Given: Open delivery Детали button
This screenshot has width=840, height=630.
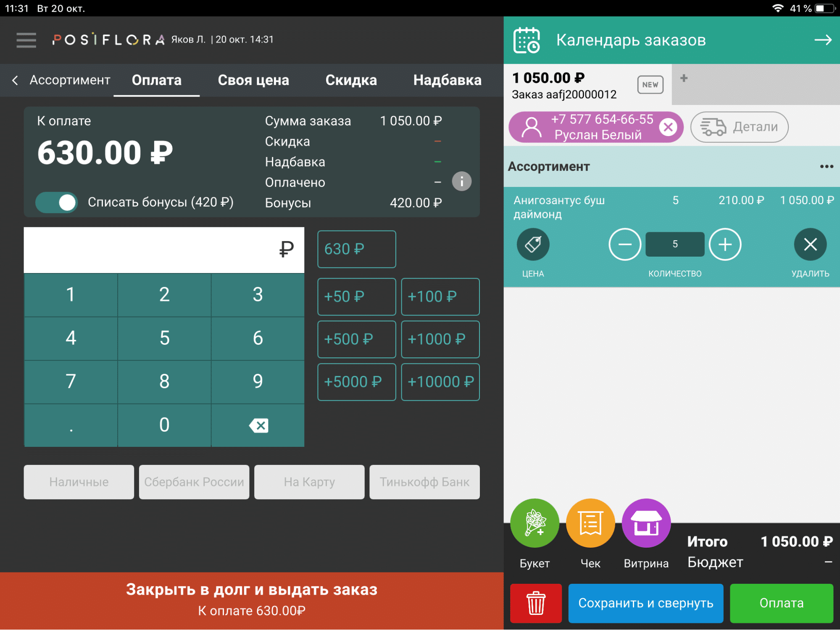Looking at the screenshot, I should pyautogui.click(x=739, y=127).
